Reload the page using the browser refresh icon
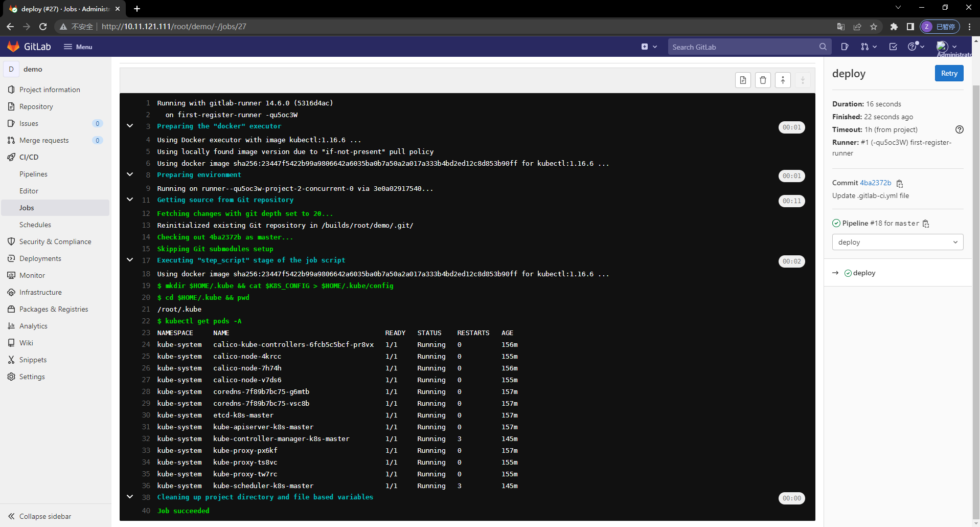 [x=43, y=27]
